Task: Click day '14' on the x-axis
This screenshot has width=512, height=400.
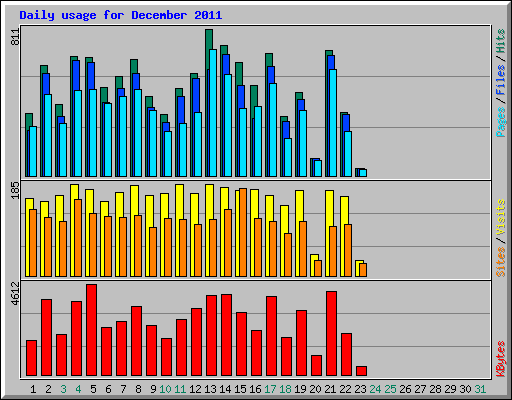Action: click(x=225, y=389)
